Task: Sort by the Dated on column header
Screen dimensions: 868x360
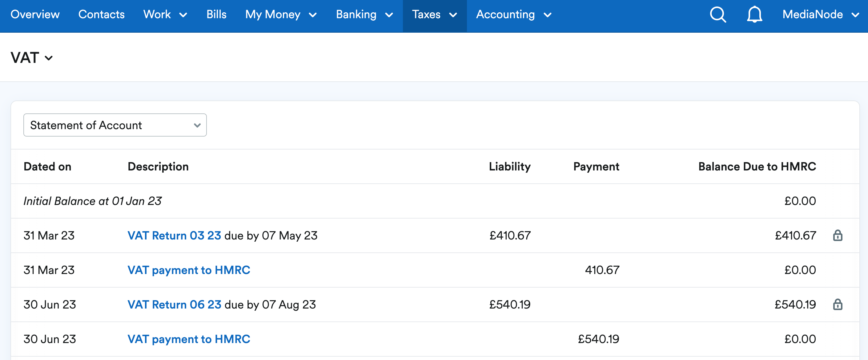Action: coord(47,166)
